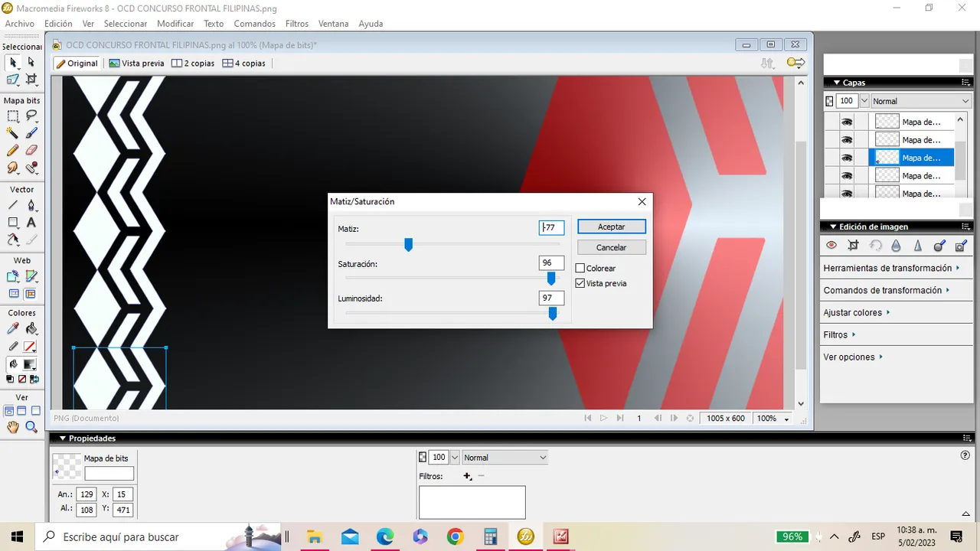Image resolution: width=980 pixels, height=551 pixels.
Task: Select the Eraser tool
Action: tap(31, 151)
